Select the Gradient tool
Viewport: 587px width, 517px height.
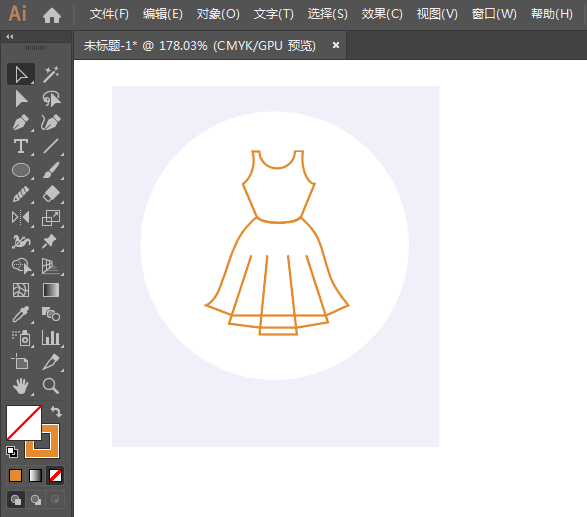click(51, 290)
